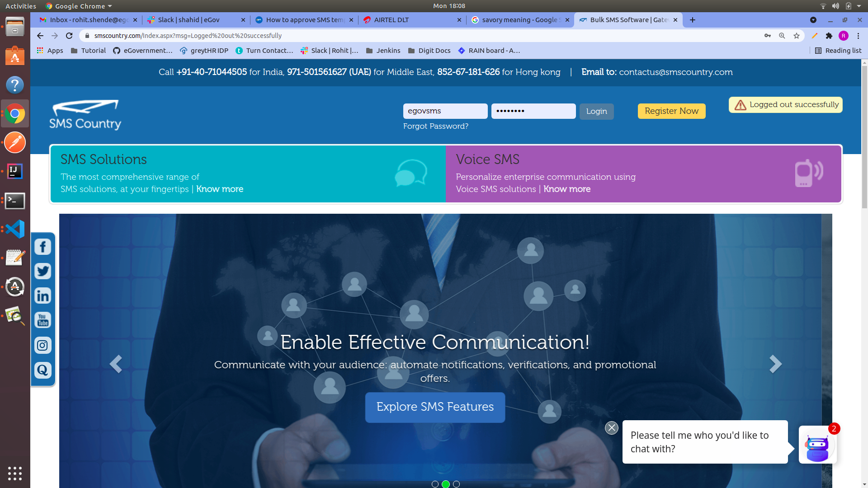This screenshot has width=868, height=488.
Task: Open the YouTube social sidebar icon
Action: point(42,320)
